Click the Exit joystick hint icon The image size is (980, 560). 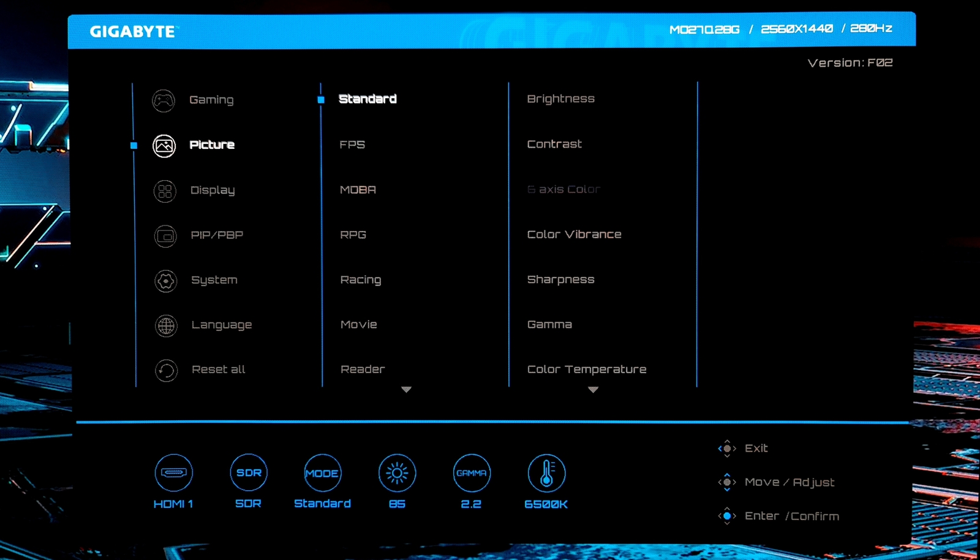point(727,448)
